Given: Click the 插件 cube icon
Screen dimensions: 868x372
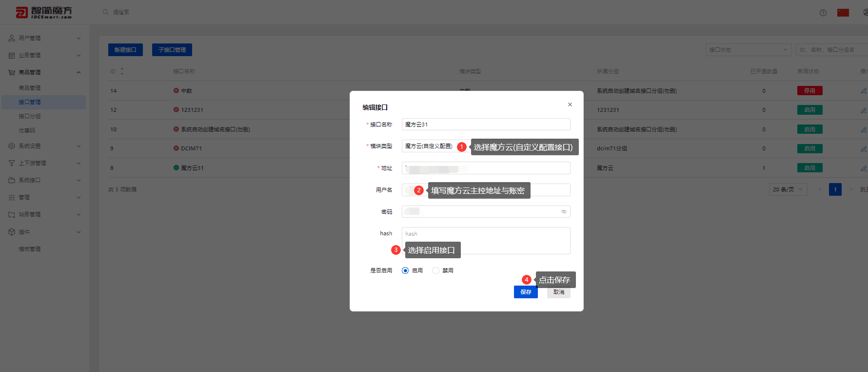Looking at the screenshot, I should tap(12, 232).
